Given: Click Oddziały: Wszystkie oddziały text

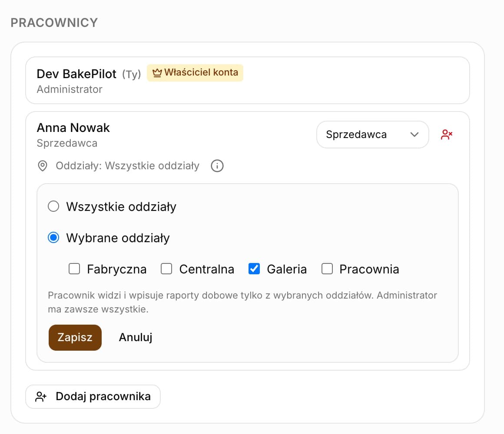Looking at the screenshot, I should pyautogui.click(x=128, y=166).
